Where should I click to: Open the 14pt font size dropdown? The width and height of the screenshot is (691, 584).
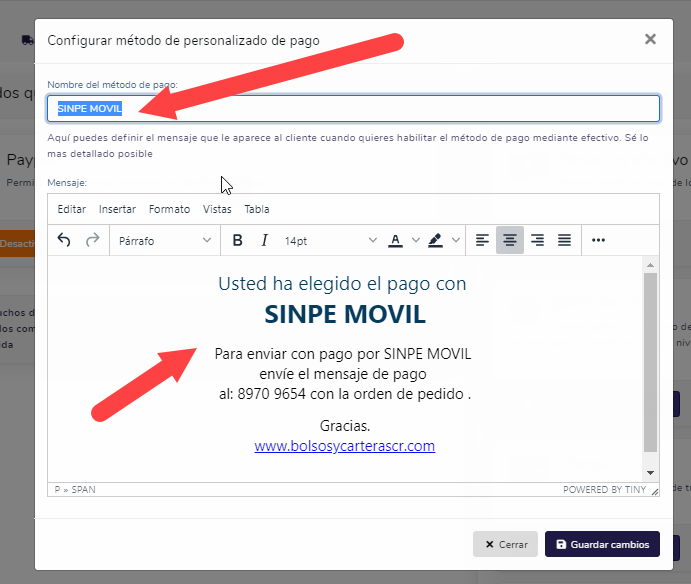(330, 241)
